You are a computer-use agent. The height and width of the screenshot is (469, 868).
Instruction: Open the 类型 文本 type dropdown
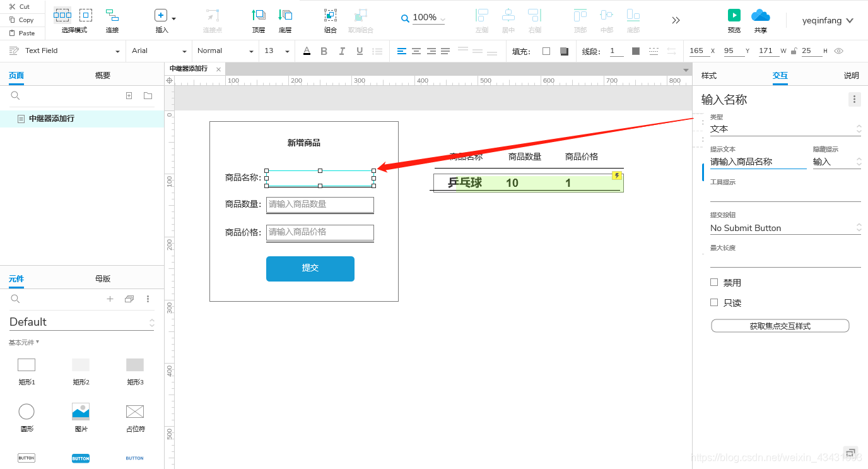[x=785, y=129]
